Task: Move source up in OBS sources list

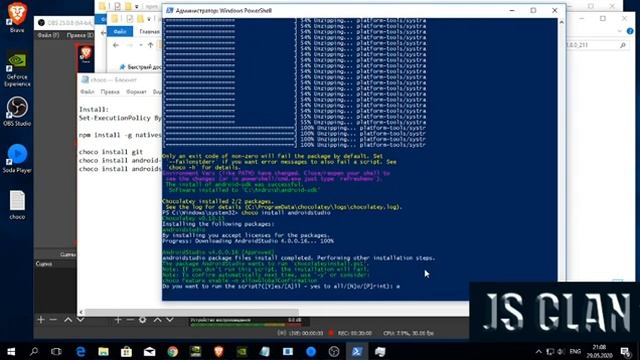Action: pyautogui.click(x=158, y=320)
